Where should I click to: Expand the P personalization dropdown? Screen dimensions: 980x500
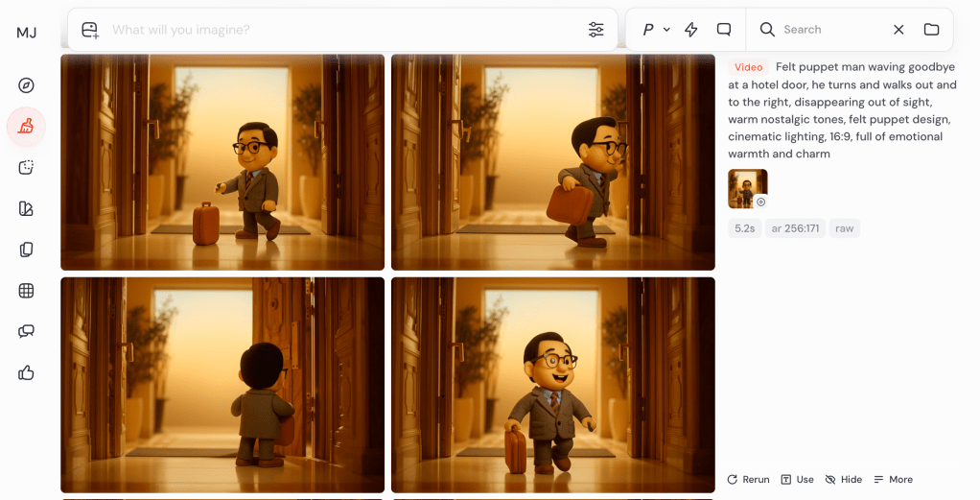click(x=656, y=30)
